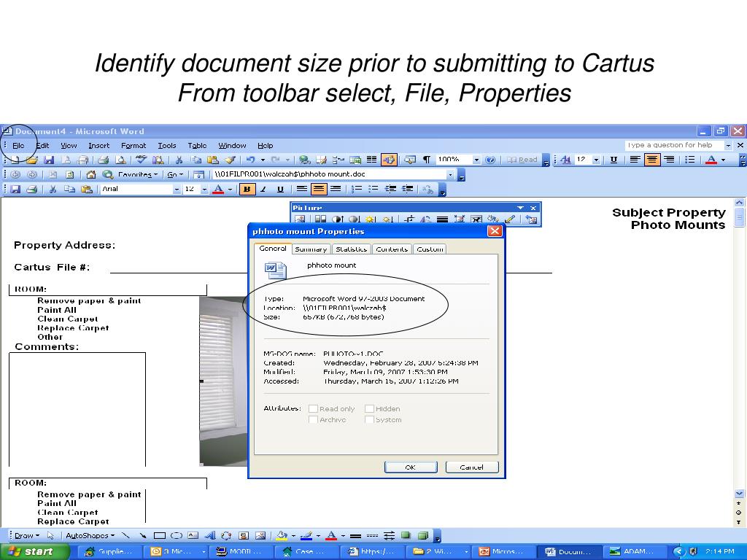747x560 pixels.
Task: Open the Shadow Style icon
Action: [406, 536]
